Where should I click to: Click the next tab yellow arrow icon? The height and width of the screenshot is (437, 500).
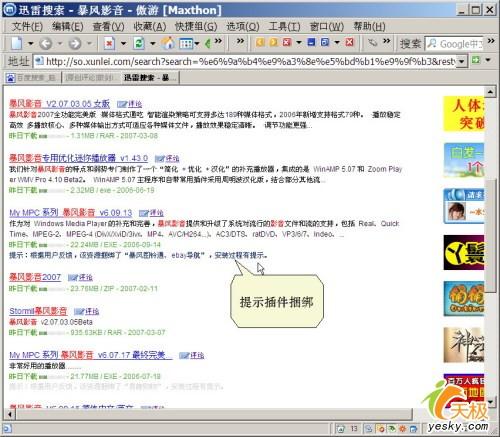[x=273, y=42]
